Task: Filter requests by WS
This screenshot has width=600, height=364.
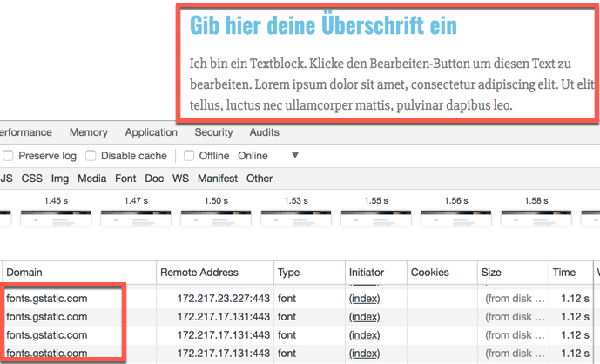Action: tap(180, 179)
